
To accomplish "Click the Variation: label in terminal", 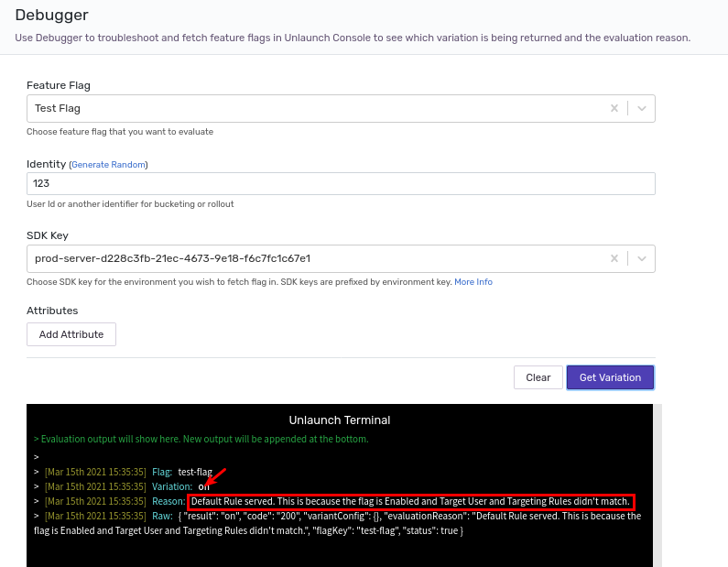I will tap(172, 486).
